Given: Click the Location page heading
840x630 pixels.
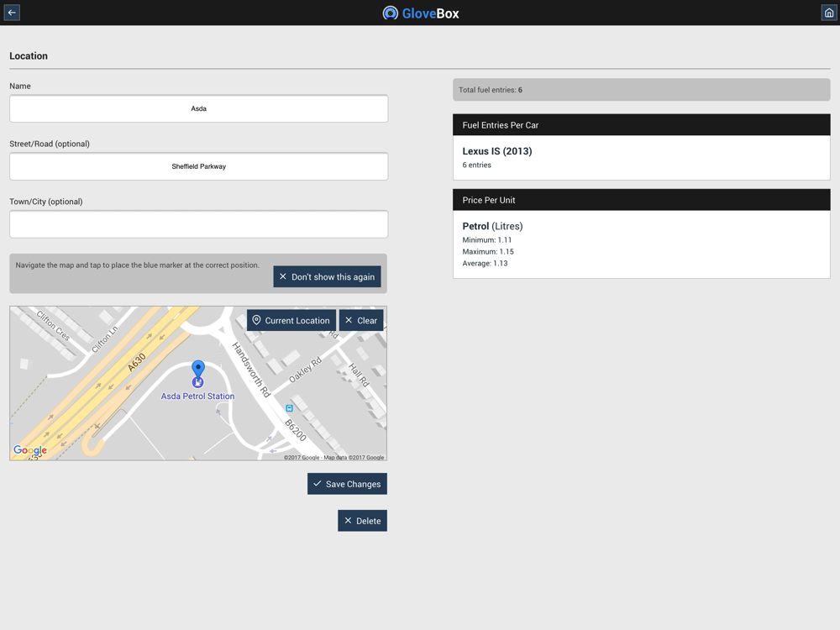Looking at the screenshot, I should (29, 55).
